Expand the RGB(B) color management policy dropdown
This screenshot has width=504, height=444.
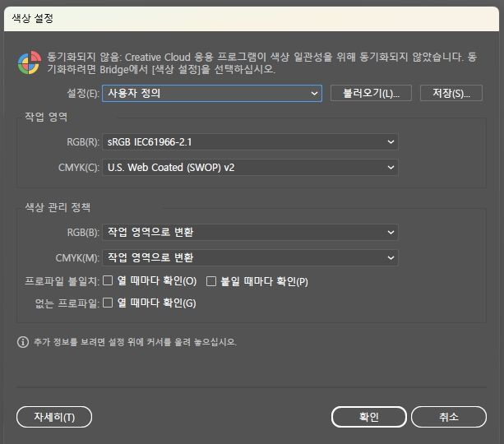tap(251, 233)
